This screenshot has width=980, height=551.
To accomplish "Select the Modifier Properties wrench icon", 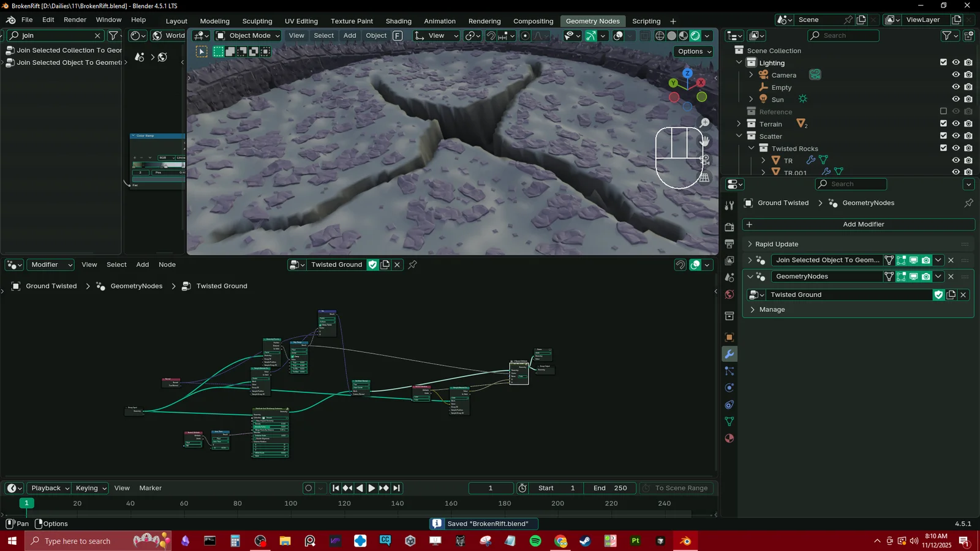I will point(729,354).
